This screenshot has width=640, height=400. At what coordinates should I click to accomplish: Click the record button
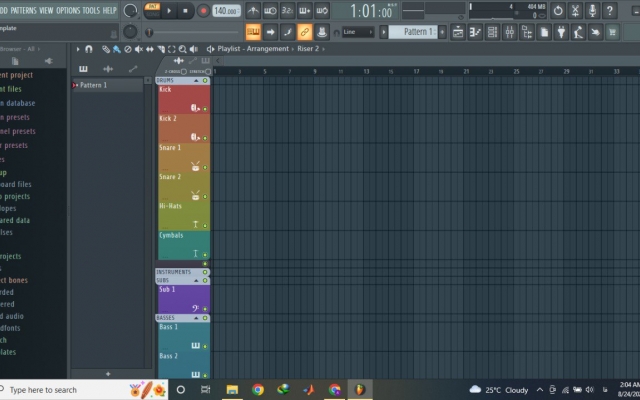[x=203, y=11]
